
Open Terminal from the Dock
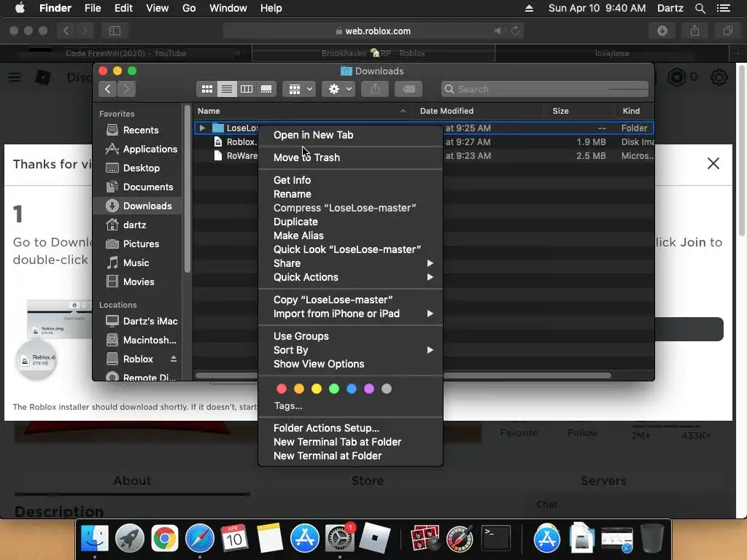[x=496, y=538]
